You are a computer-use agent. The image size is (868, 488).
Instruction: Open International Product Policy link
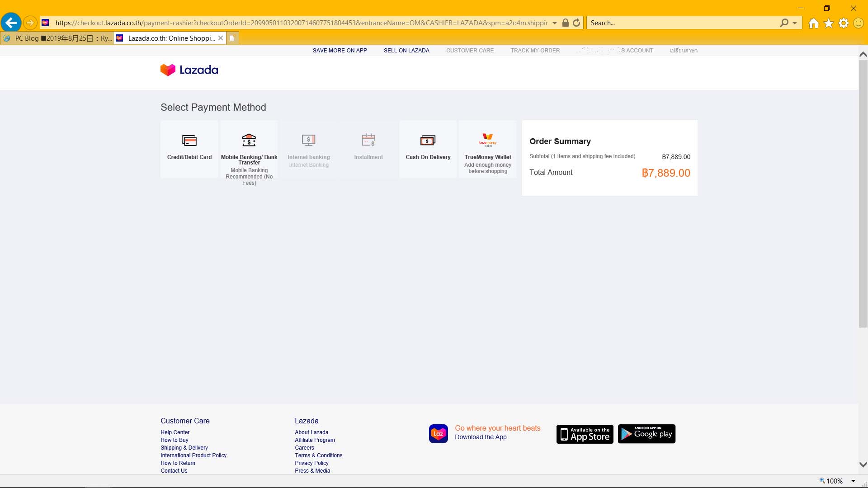(193, 455)
